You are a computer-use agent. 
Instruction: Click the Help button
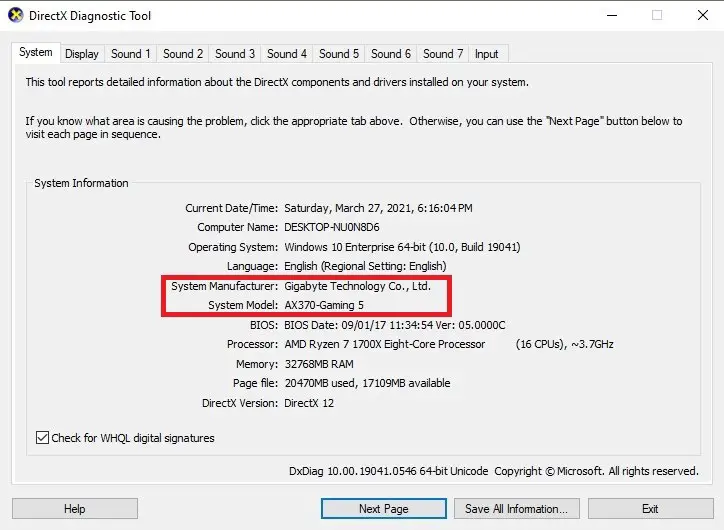pyautogui.click(x=75, y=509)
